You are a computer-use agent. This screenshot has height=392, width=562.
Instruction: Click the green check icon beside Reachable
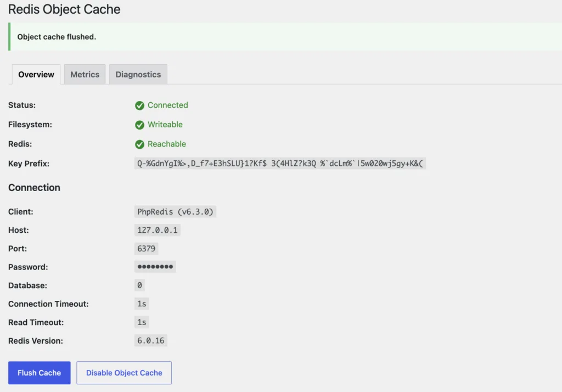[x=139, y=144]
